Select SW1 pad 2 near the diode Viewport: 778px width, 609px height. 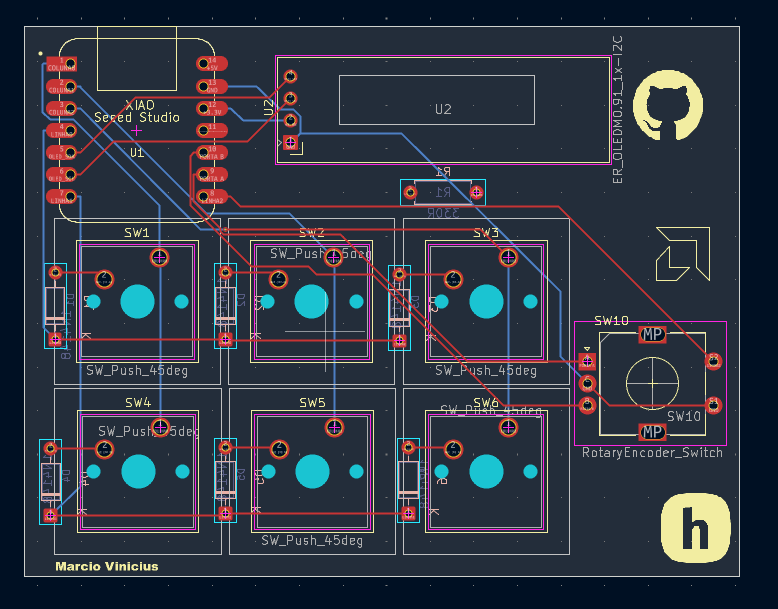pyautogui.click(x=104, y=279)
